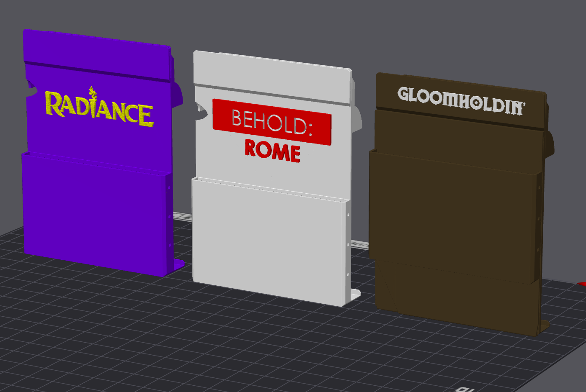Click the brown holder's bottom foot tab
This screenshot has height=392, width=586.
(x=544, y=327)
